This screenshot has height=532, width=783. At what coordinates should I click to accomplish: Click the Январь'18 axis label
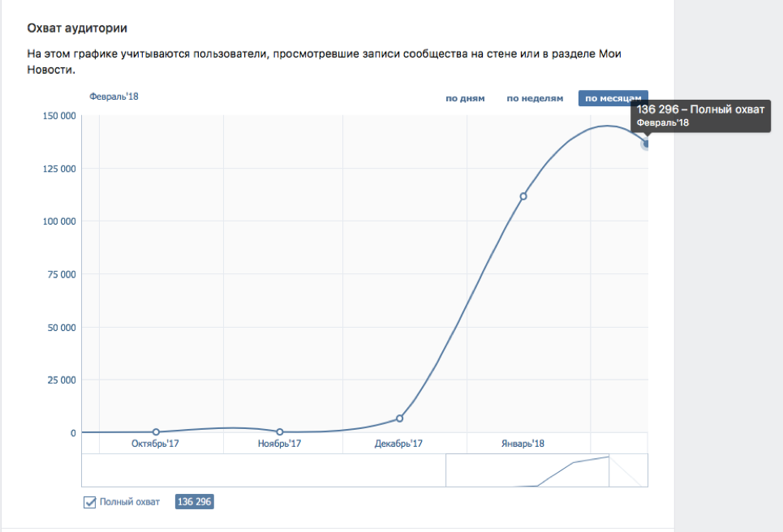pyautogui.click(x=523, y=444)
